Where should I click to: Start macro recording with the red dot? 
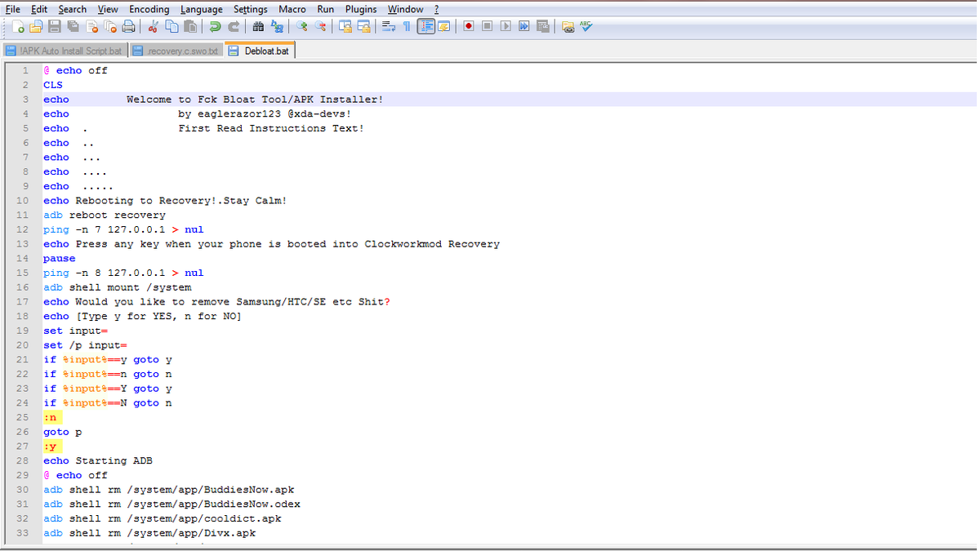pyautogui.click(x=469, y=26)
